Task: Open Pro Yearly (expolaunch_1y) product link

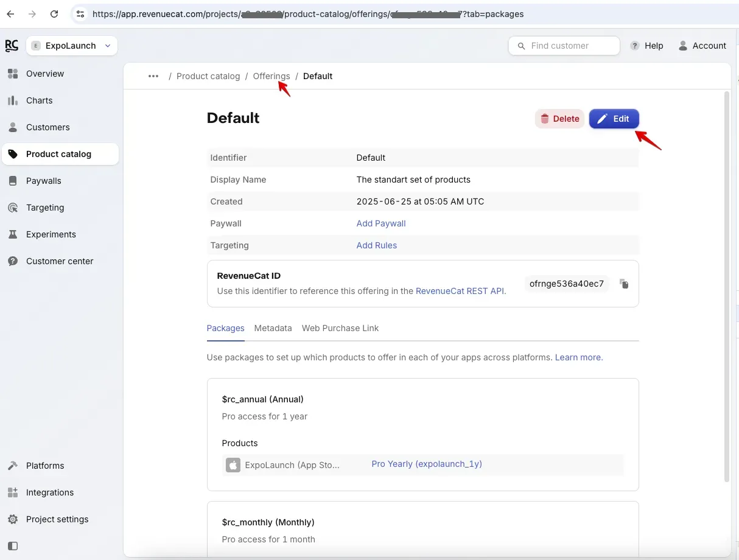Action: [427, 464]
